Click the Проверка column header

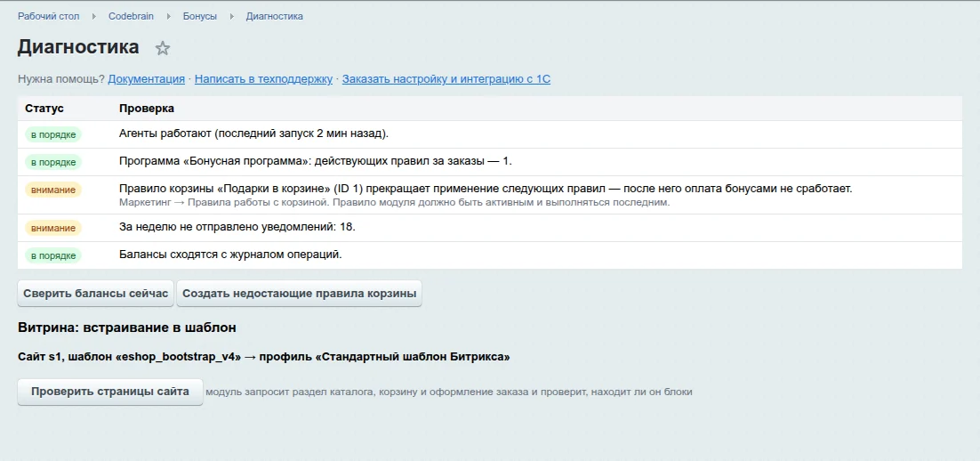pyautogui.click(x=147, y=109)
